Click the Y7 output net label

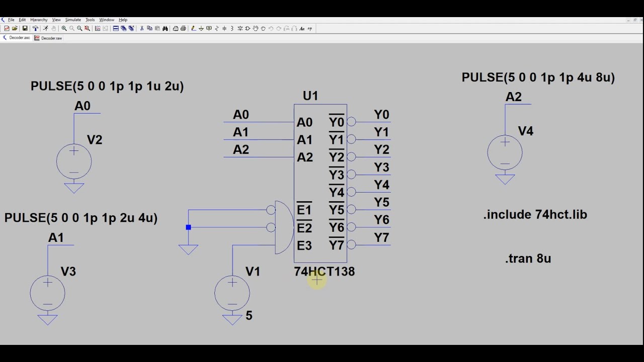click(x=381, y=237)
